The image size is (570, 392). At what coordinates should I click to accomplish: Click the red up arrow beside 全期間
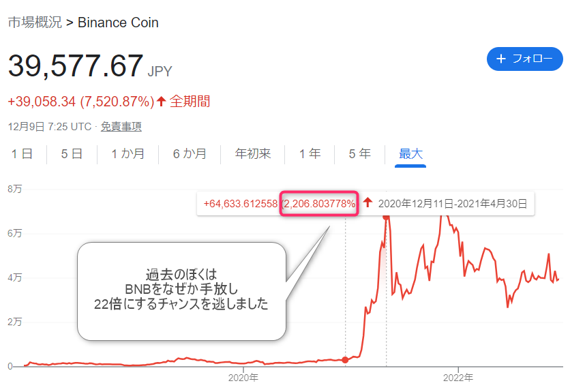[x=161, y=102]
